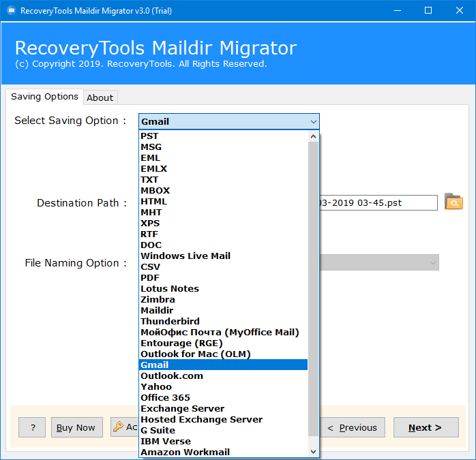476x460 pixels.
Task: Select Office 365 saving option
Action: click(223, 397)
